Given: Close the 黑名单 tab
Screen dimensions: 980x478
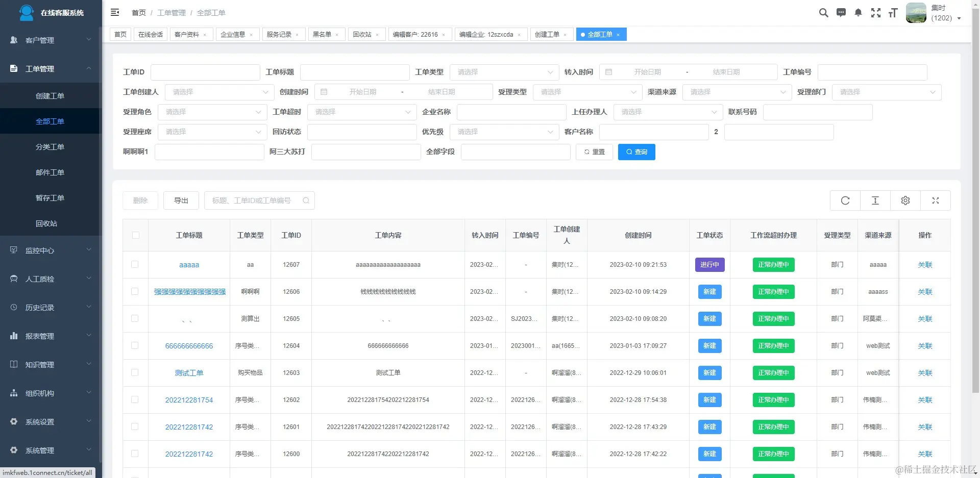Looking at the screenshot, I should click(337, 35).
